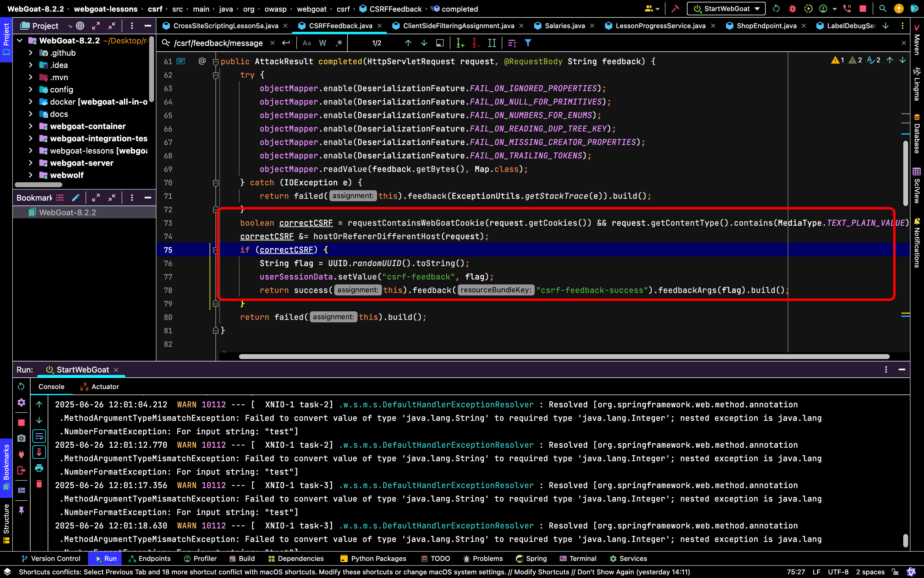The width and height of the screenshot is (924, 578).
Task: Open the Python Packages tool window
Action: click(373, 558)
